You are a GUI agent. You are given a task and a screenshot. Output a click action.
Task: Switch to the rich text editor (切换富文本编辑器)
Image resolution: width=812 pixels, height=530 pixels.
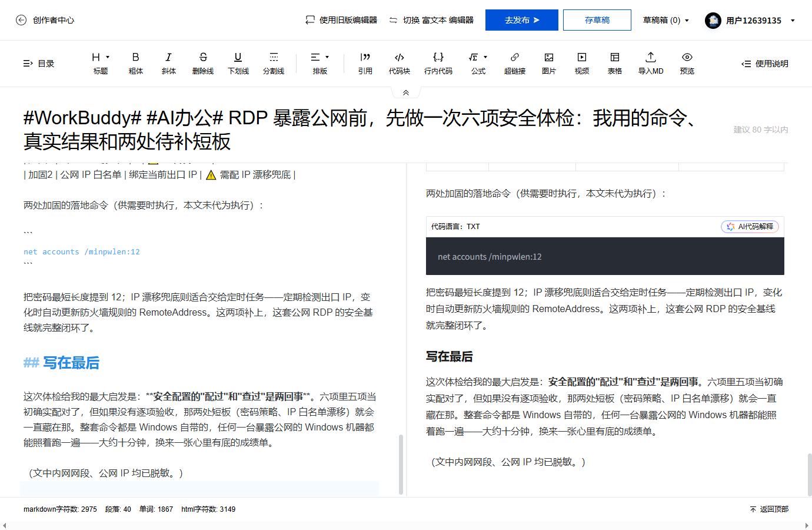coord(431,20)
